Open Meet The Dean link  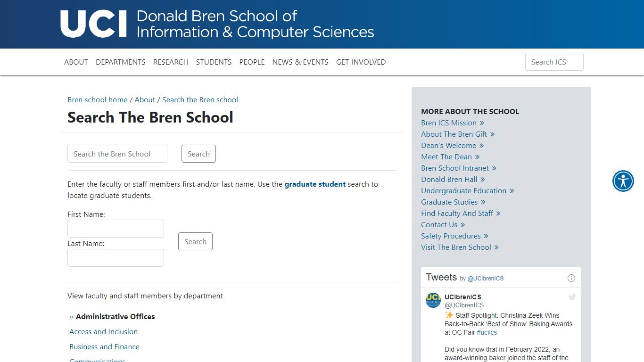pyautogui.click(x=450, y=157)
